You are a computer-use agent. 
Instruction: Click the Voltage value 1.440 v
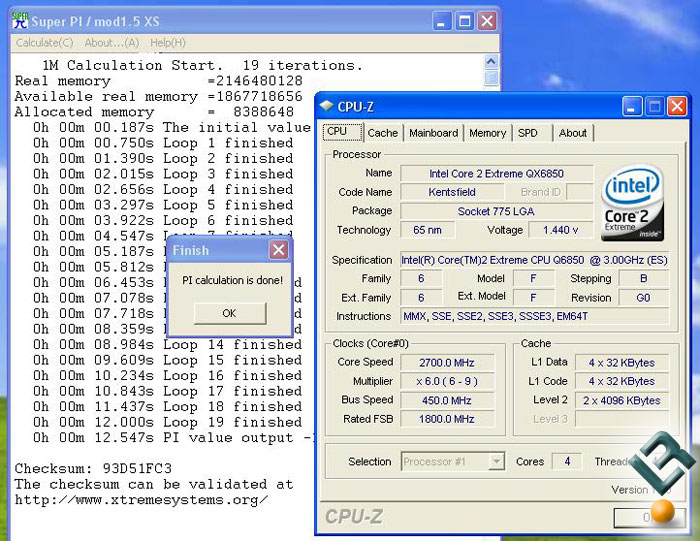(x=561, y=230)
